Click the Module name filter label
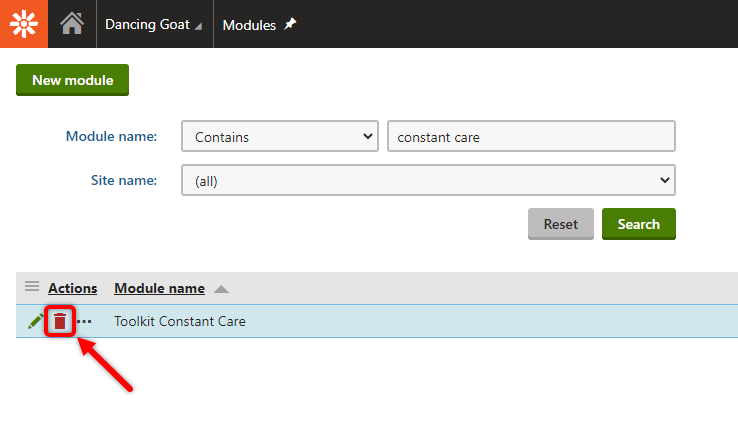This screenshot has width=738, height=426. pyautogui.click(x=111, y=137)
